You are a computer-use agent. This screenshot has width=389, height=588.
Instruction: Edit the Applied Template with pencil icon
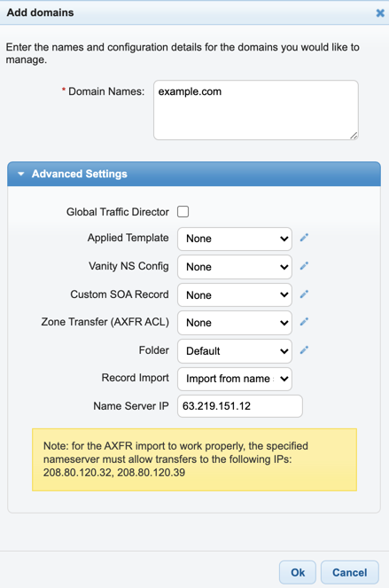pyautogui.click(x=304, y=238)
